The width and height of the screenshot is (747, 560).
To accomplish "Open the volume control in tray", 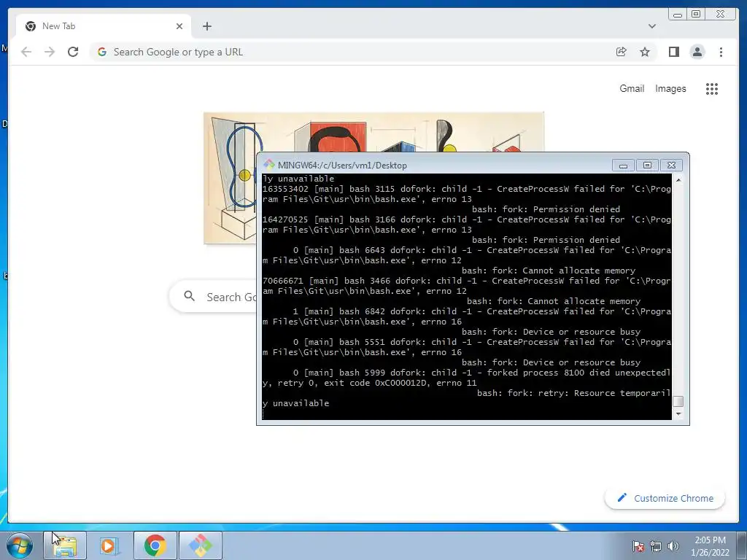I will (673, 546).
